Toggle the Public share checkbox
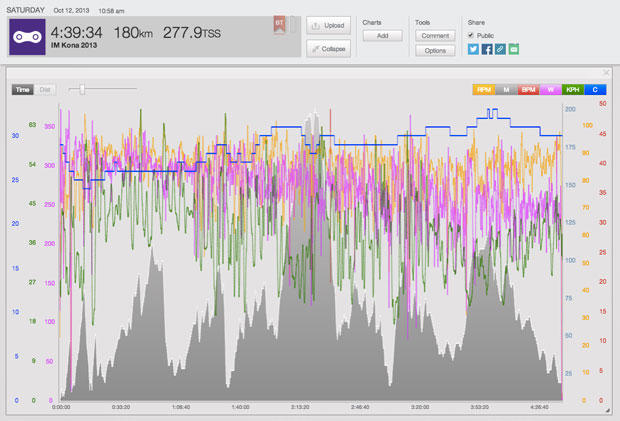The image size is (620, 421). (x=472, y=35)
